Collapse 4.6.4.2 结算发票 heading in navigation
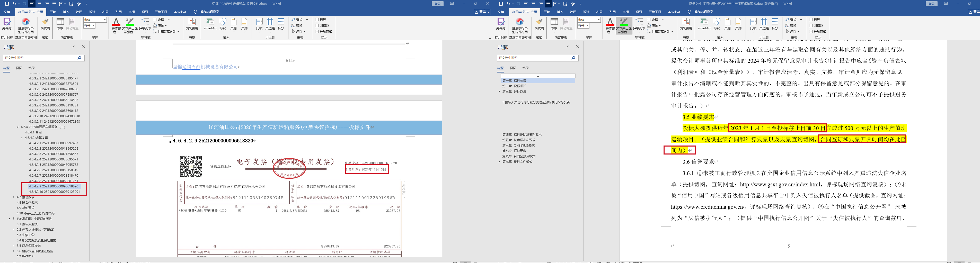Image resolution: width=980 pixels, height=263 pixels. 22,138
